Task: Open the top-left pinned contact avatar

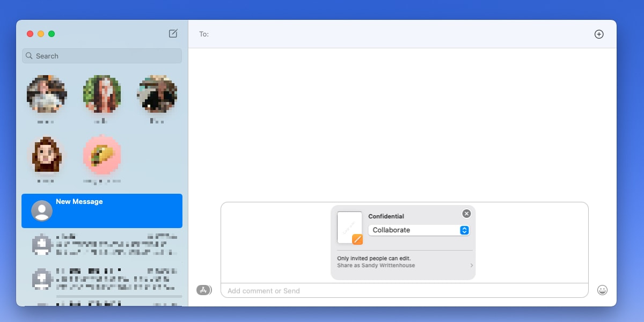Action: (x=47, y=94)
